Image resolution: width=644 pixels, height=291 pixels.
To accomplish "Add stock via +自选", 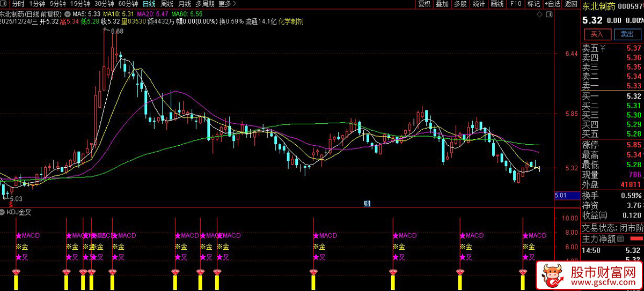I will pos(552,4).
